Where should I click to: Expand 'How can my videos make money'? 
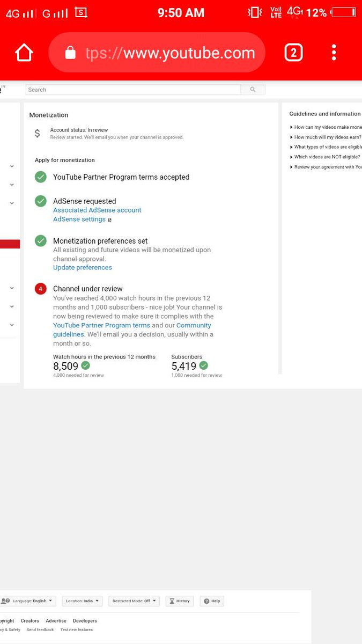(x=326, y=127)
